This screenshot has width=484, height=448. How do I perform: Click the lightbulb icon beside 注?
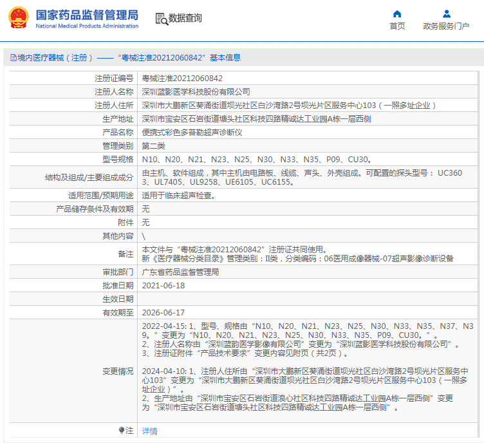[122, 430]
